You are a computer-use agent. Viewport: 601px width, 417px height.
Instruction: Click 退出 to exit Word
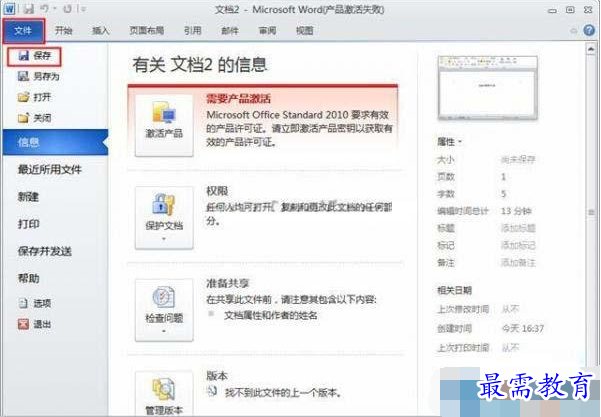coord(34,324)
